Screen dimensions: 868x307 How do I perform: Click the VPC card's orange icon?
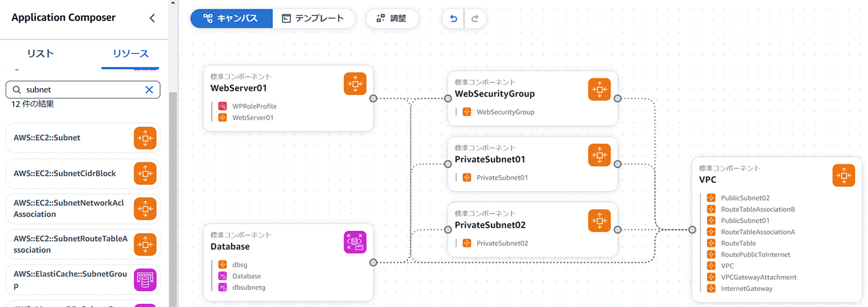pyautogui.click(x=843, y=176)
